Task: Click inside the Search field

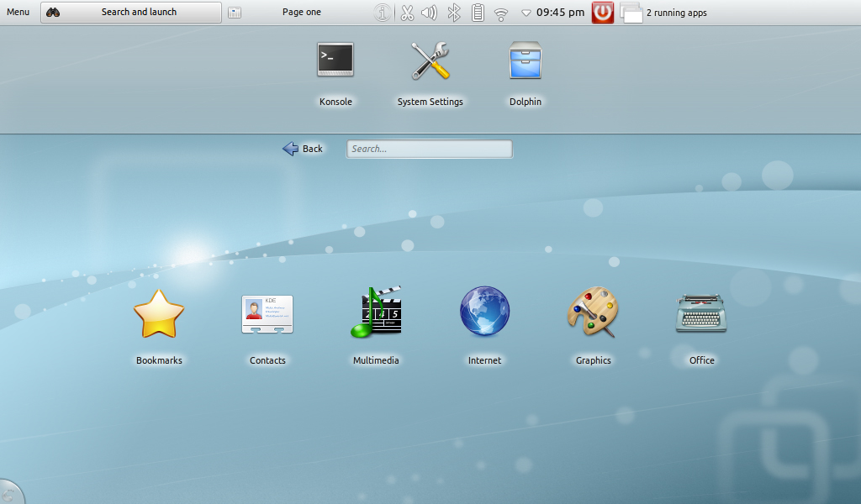Action: point(429,149)
